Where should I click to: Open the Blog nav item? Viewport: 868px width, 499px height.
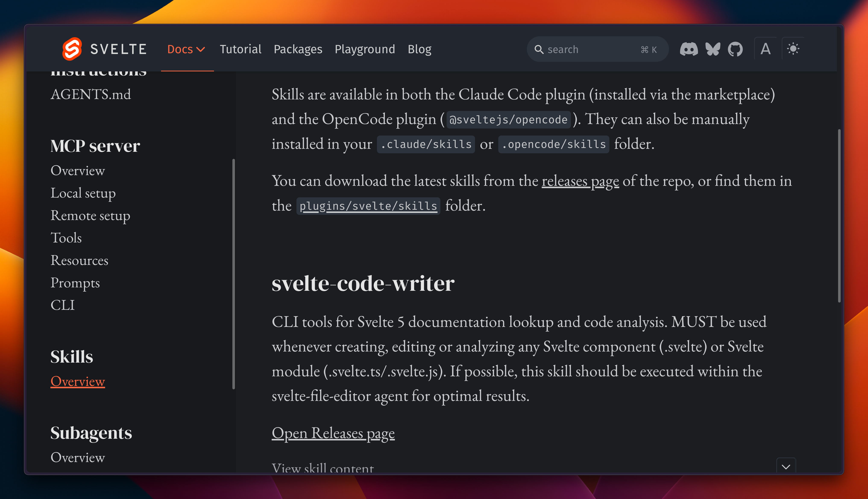419,49
